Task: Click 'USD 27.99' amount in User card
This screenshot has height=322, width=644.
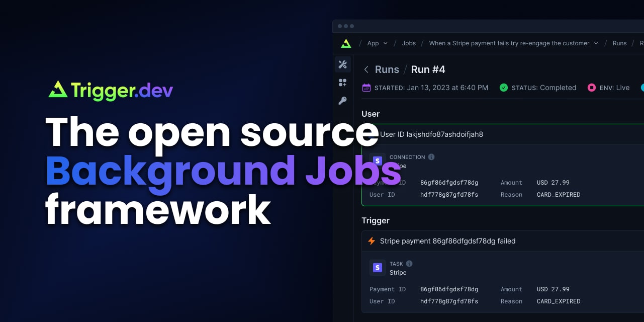Action: (553, 183)
